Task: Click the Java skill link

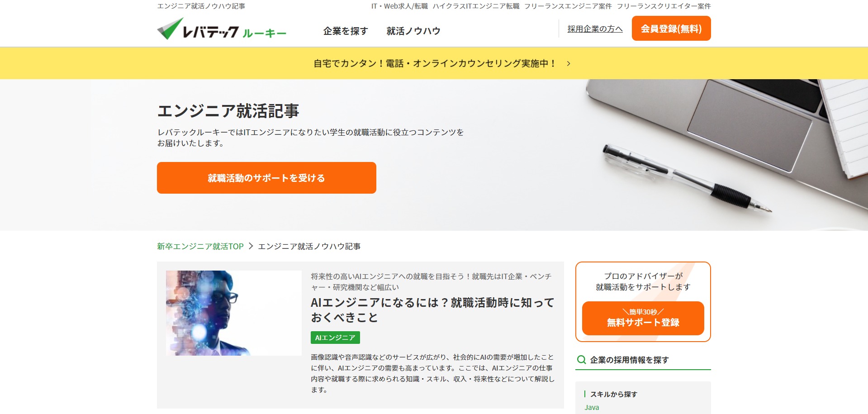Action: [592, 407]
